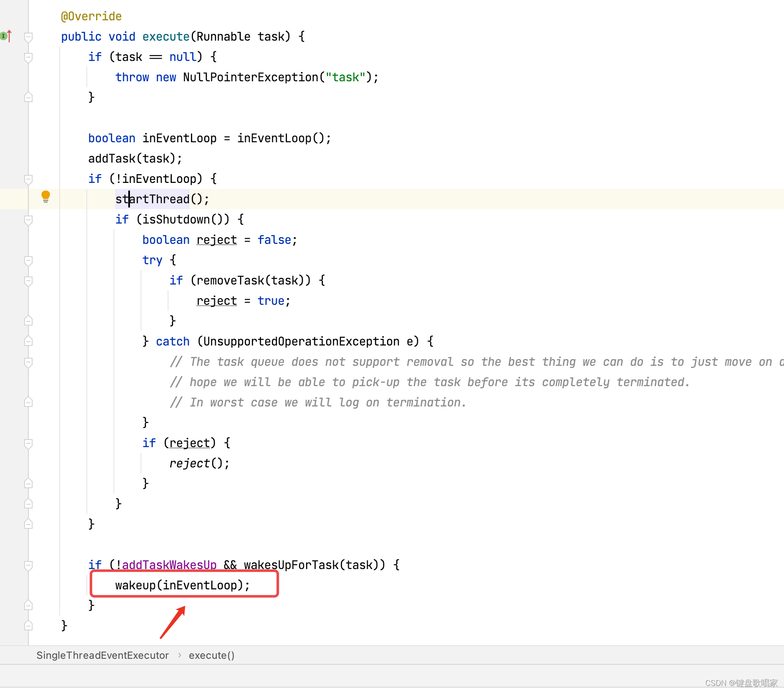This screenshot has width=784, height=691.
Task: Collapse the try block fold marker
Action: [28, 260]
